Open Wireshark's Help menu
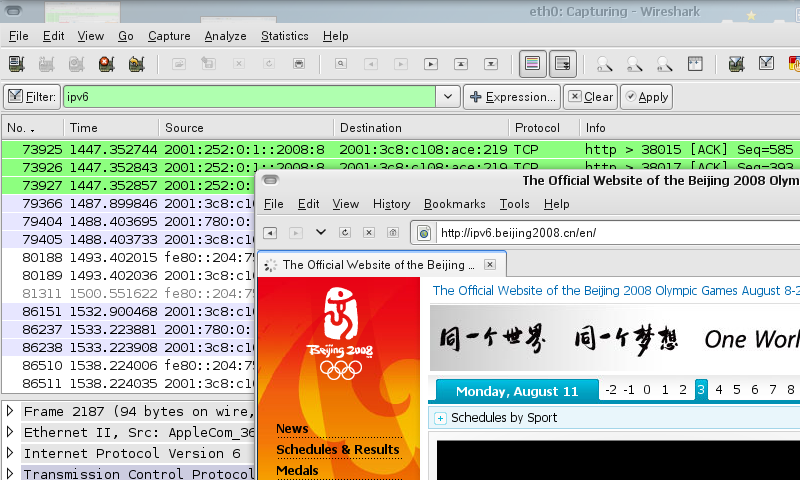This screenshot has height=480, width=800. point(336,36)
